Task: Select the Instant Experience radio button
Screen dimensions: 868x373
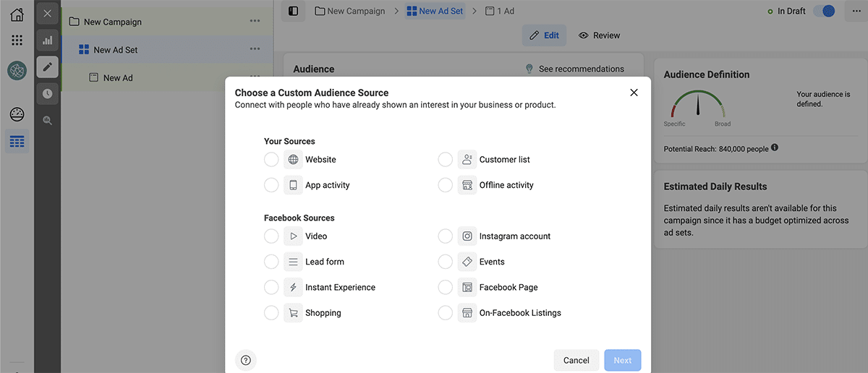Action: 271,287
